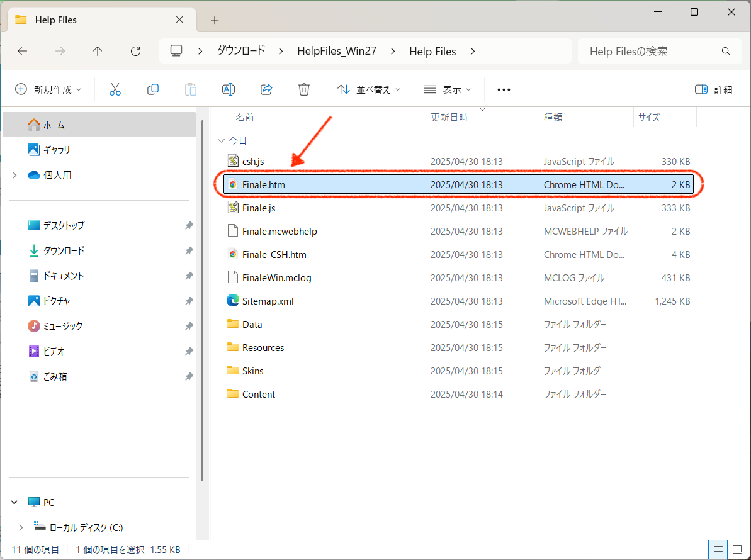Switch to large thumbnails view icon

(738, 550)
